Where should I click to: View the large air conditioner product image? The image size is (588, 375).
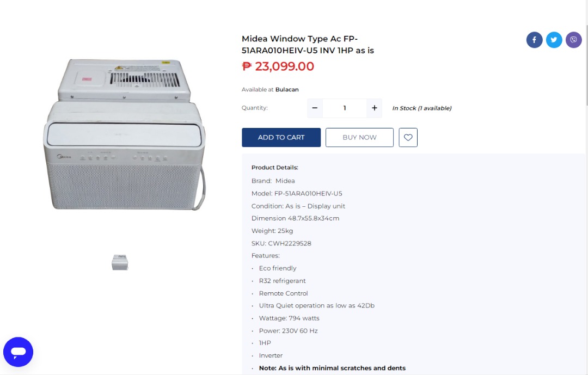[124, 134]
